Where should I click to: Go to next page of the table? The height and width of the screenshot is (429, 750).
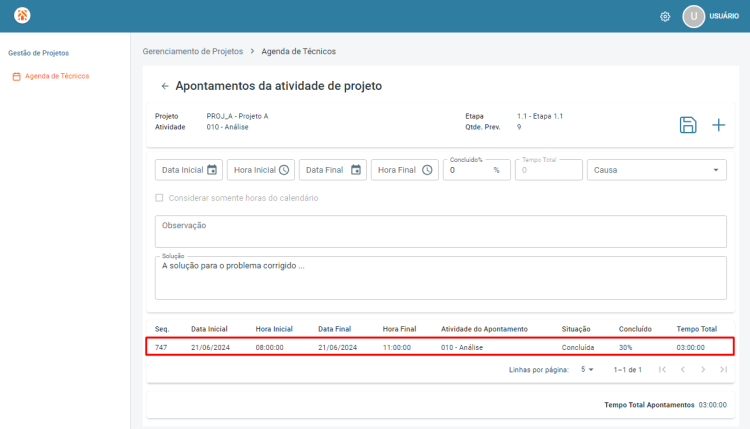[x=703, y=370]
